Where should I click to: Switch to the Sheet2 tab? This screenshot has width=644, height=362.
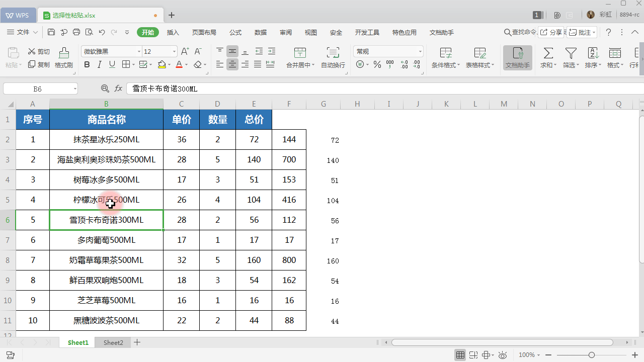tap(113, 342)
